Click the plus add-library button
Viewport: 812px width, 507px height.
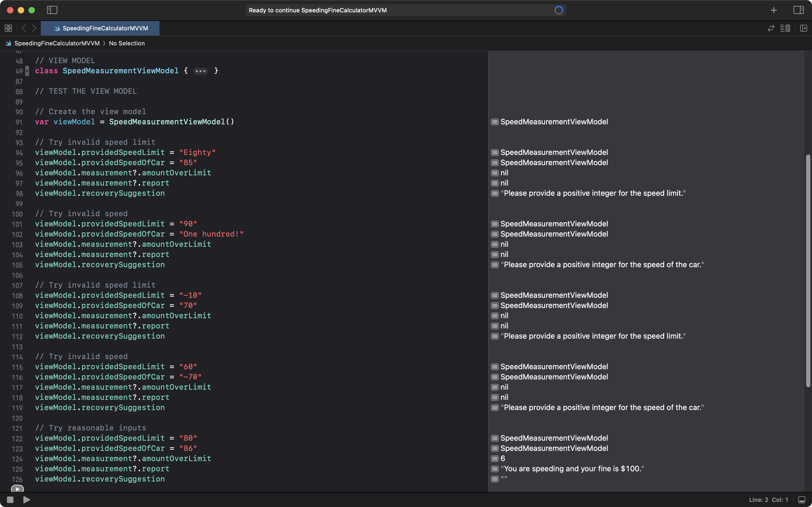773,10
